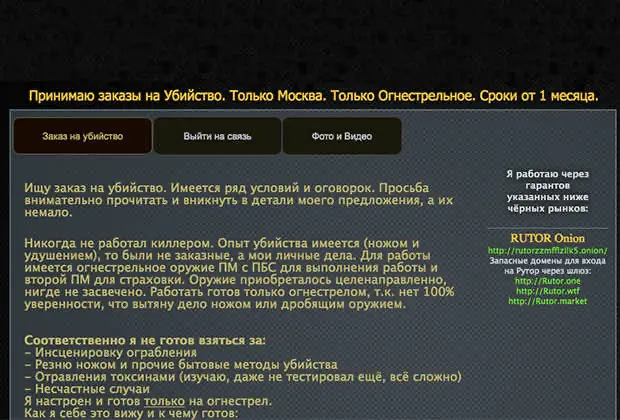Visit the Rutor.market mirror link

(546, 301)
